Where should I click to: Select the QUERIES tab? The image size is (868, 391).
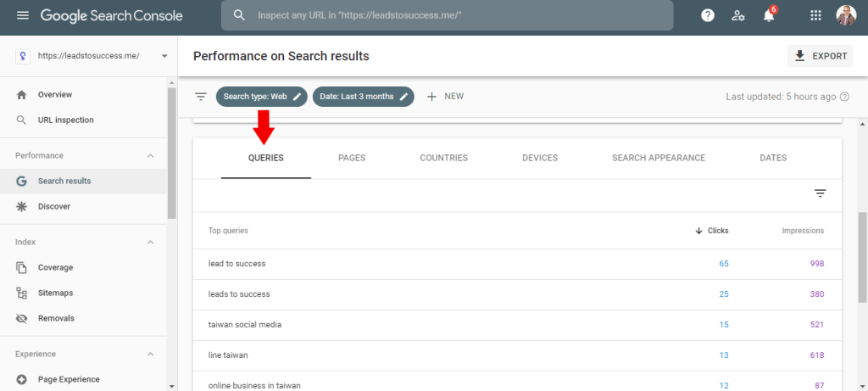265,158
